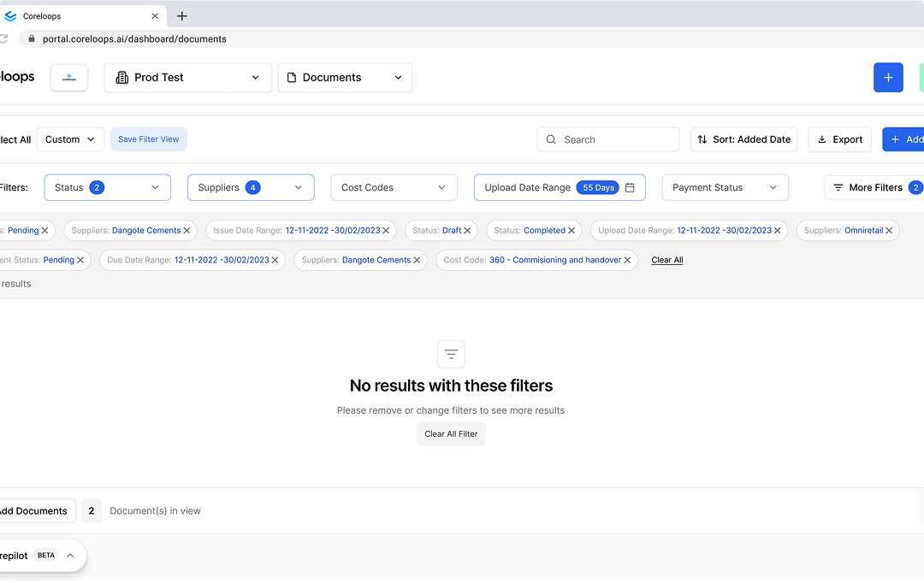Viewport: 924px width, 583px height.
Task: Click the Clear All Filter button
Action: click(451, 434)
